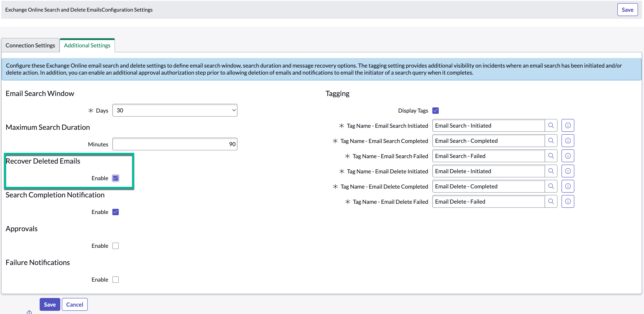Image resolution: width=644 pixels, height=314 pixels.
Task: Click the bottom Save button
Action: tap(50, 305)
